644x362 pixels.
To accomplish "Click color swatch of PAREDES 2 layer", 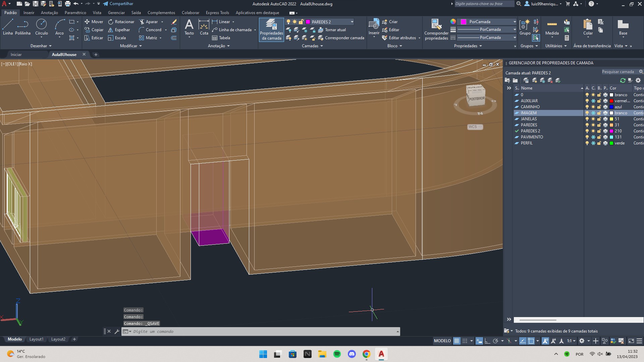I will click(x=611, y=131).
